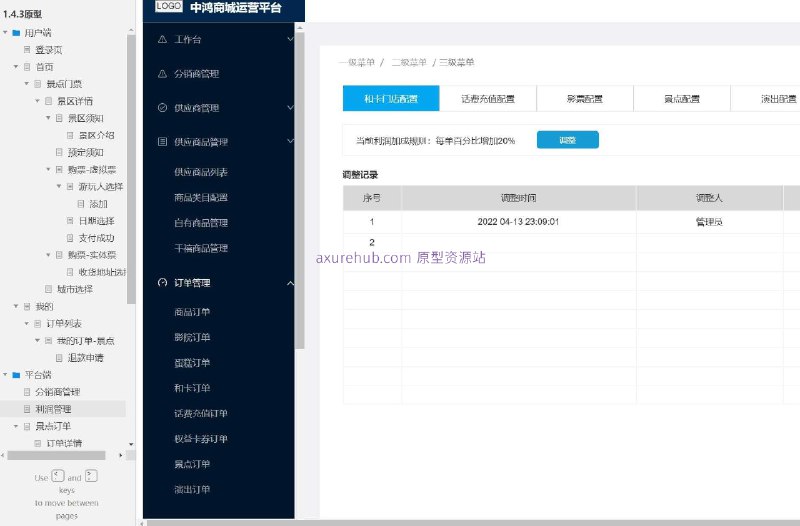Click the 2022-04-13 23:09:01 cell
The width and height of the screenshot is (800, 526).
click(518, 222)
